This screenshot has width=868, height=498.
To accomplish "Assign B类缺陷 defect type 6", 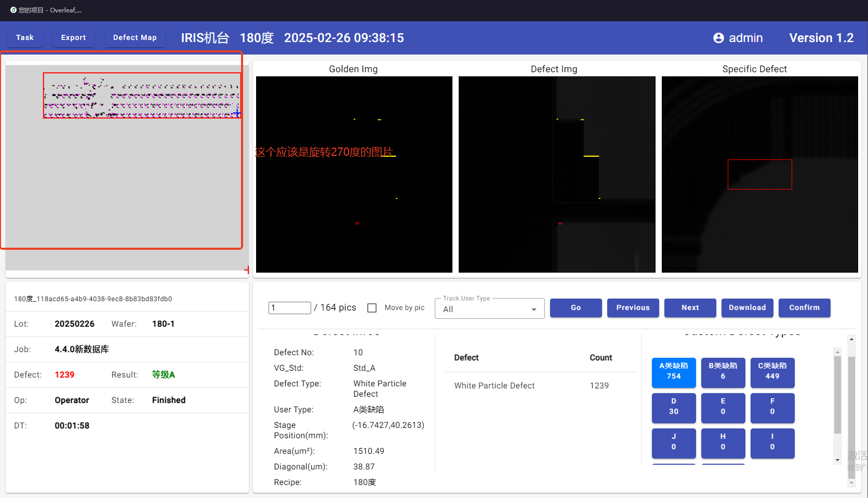I will pyautogui.click(x=723, y=373).
